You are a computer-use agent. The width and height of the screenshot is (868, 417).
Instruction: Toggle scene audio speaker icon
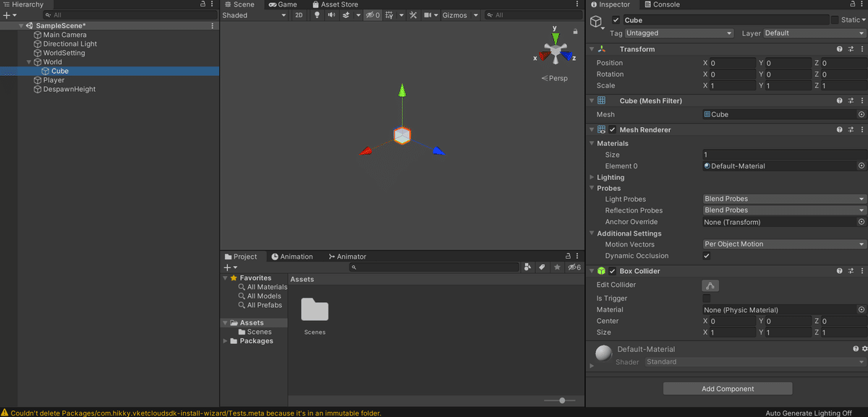[331, 15]
